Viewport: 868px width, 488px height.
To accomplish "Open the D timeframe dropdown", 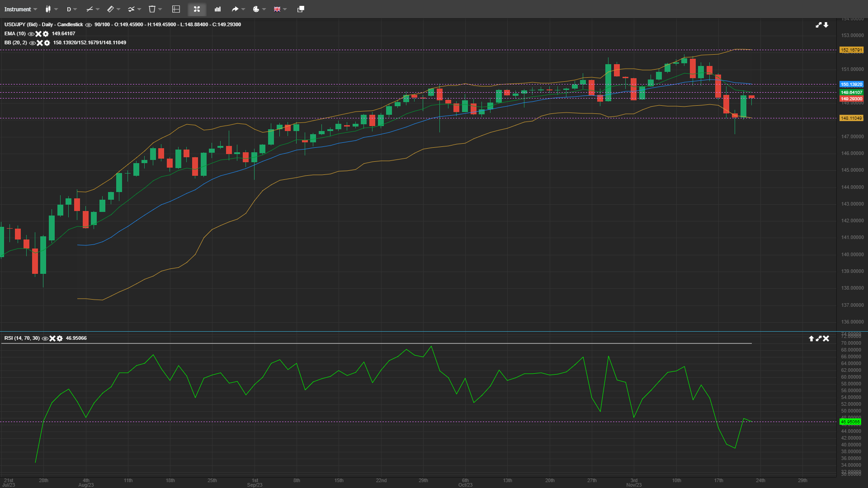I will tap(72, 9).
